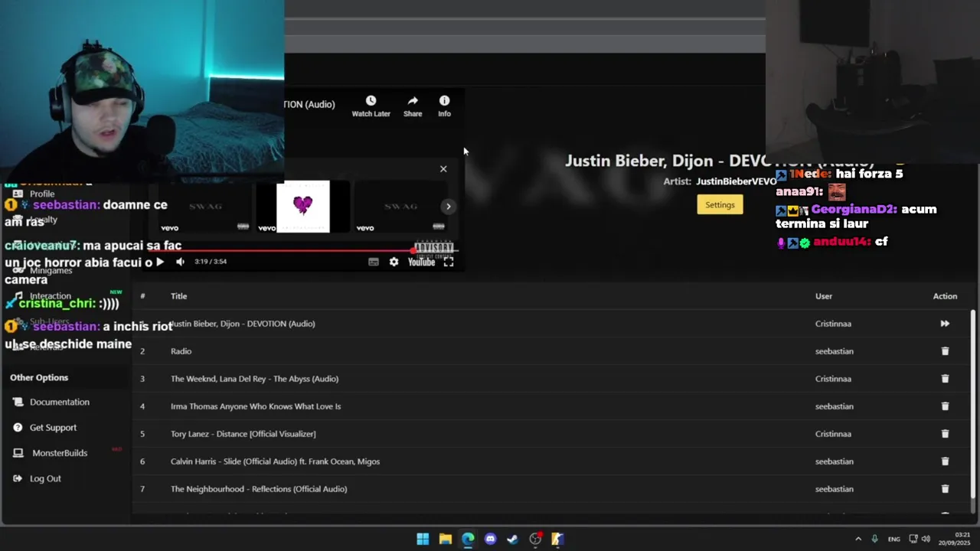Open Documentation in the sidebar
Viewport: 980px width, 551px height.
(x=60, y=402)
